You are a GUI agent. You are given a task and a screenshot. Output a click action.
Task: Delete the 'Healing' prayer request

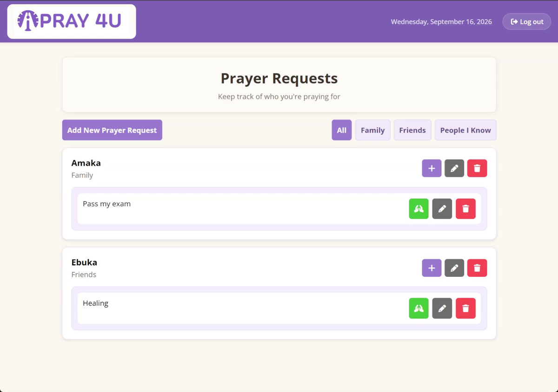tap(465, 308)
